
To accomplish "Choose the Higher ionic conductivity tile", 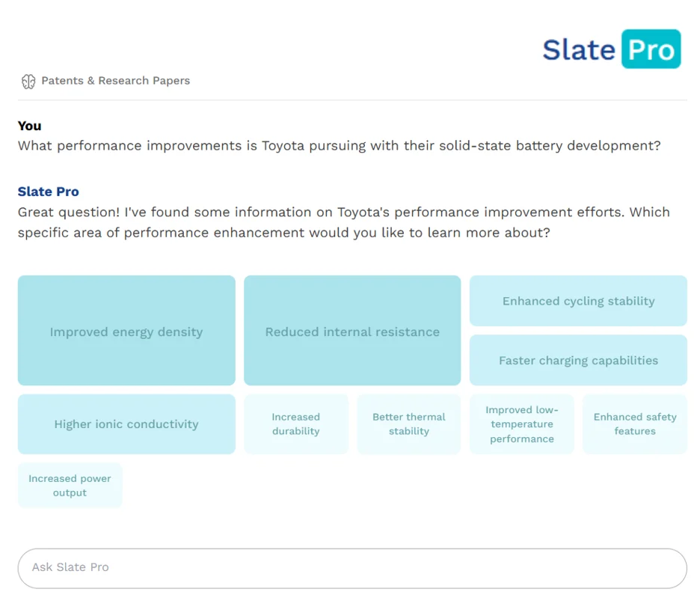I will [126, 424].
